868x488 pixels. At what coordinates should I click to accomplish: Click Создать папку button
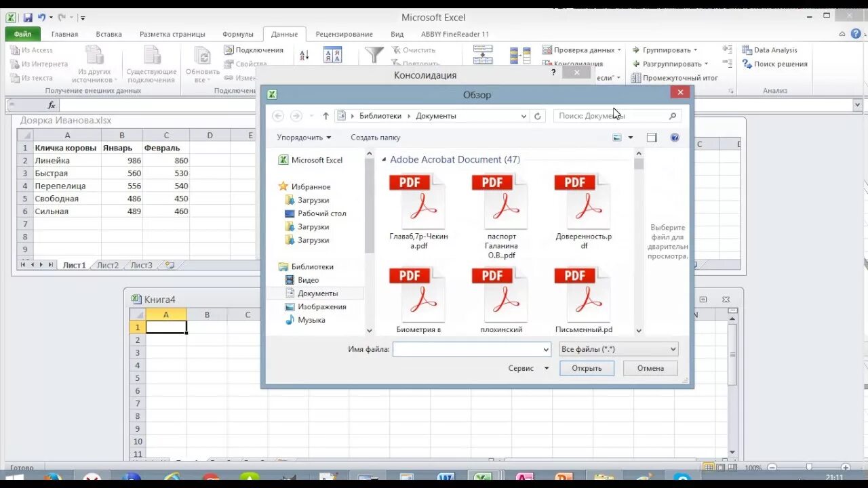(x=376, y=138)
